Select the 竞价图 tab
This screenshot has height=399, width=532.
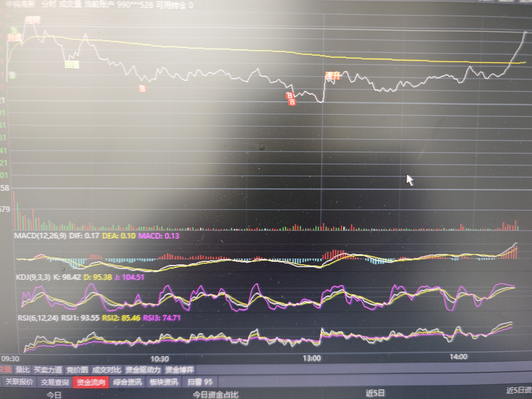[77, 369]
